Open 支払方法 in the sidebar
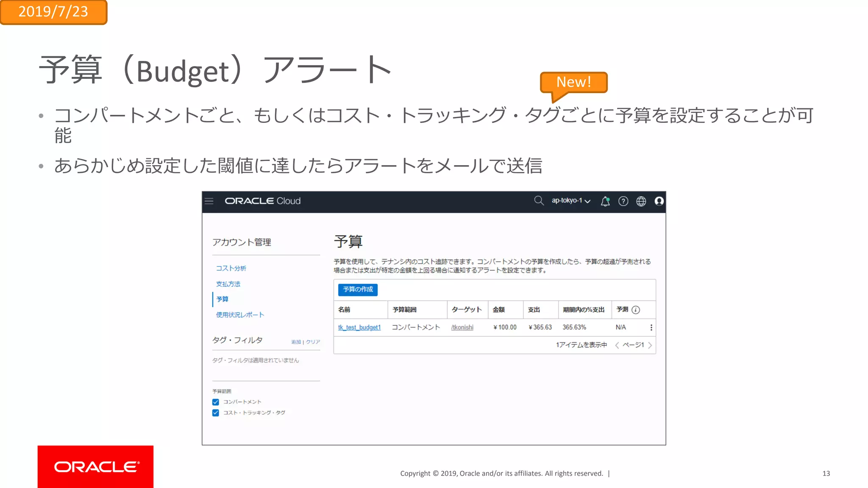This screenshot has width=868, height=488. click(228, 284)
